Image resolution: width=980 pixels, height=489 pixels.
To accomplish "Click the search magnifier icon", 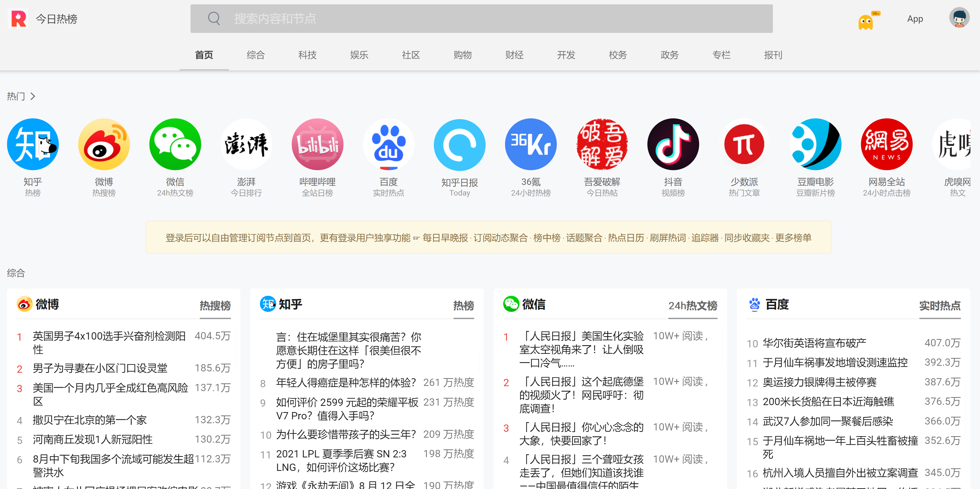I will click(214, 18).
